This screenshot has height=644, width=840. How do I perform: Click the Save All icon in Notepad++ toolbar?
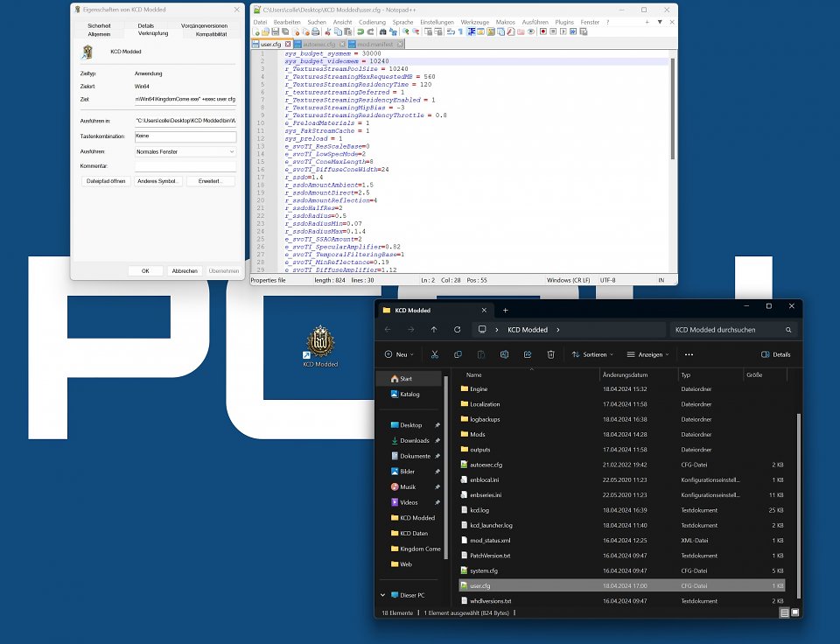(x=285, y=31)
